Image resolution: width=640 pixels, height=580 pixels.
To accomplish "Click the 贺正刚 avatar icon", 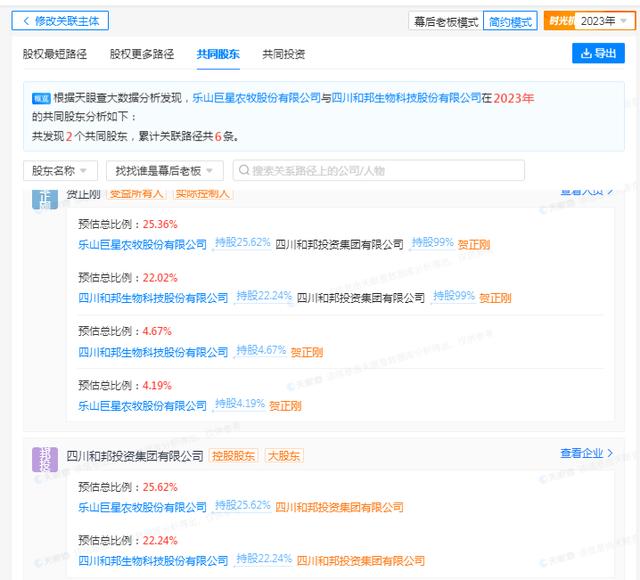I will (45, 199).
